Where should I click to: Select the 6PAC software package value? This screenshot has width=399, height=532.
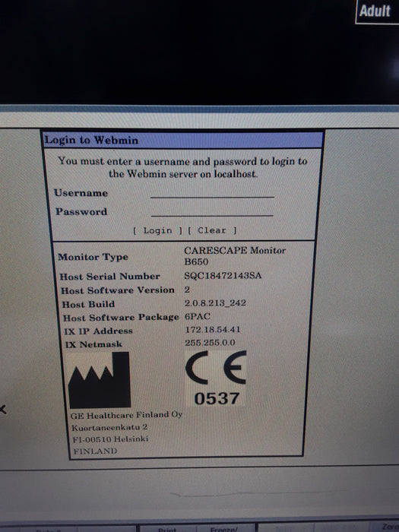click(x=198, y=316)
